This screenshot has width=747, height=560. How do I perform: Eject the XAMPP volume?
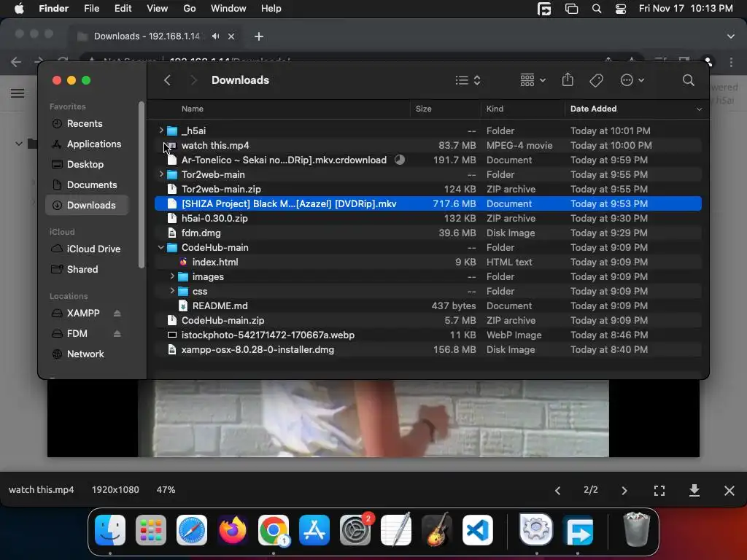click(x=117, y=313)
